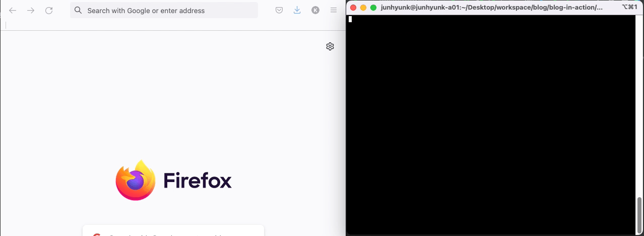Open new tab personalize gear settings
This screenshot has width=644, height=236.
(x=330, y=46)
